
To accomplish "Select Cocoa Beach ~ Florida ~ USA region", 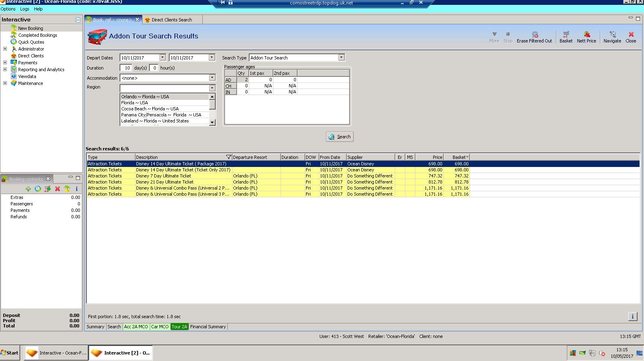I will point(164,109).
